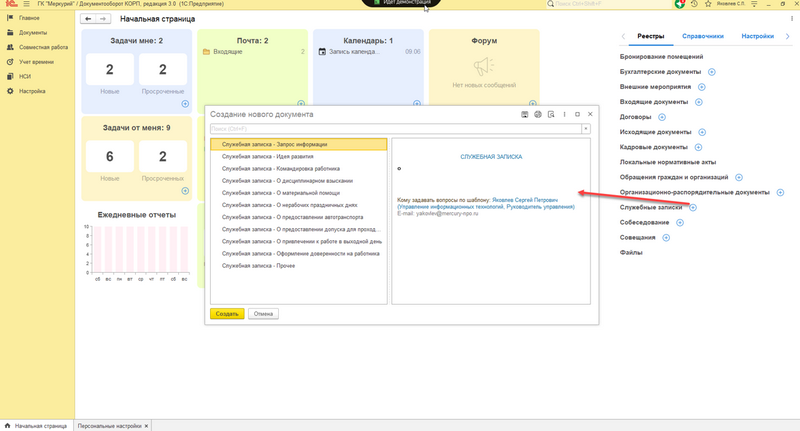Open the Яковлев Сергей Петрович contact link
Screen dimensions: 800x431
coord(538,200)
